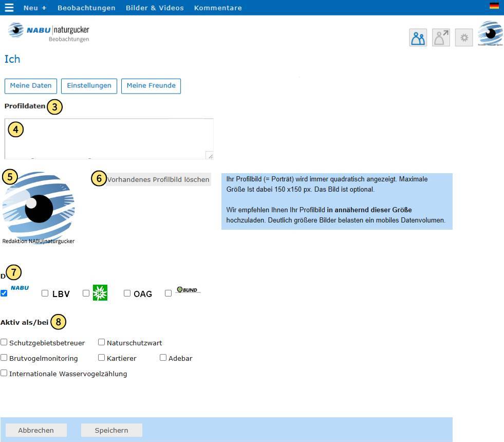Go to Bilder & Videos
The height and width of the screenshot is (442, 504).
[x=155, y=8]
